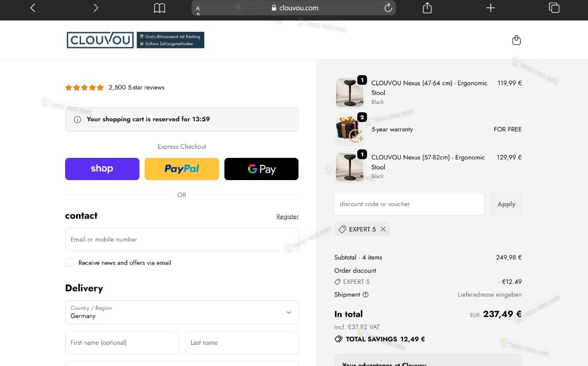Click the orange five-star rating
The image size is (588, 366).
(84, 87)
